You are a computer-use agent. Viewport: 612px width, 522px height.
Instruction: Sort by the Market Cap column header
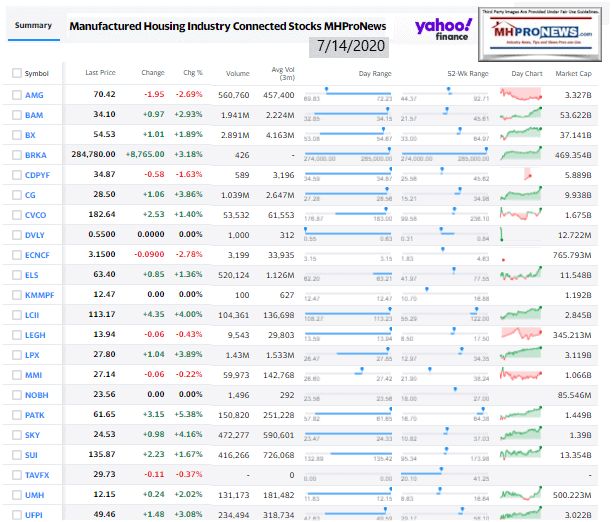[x=573, y=73]
